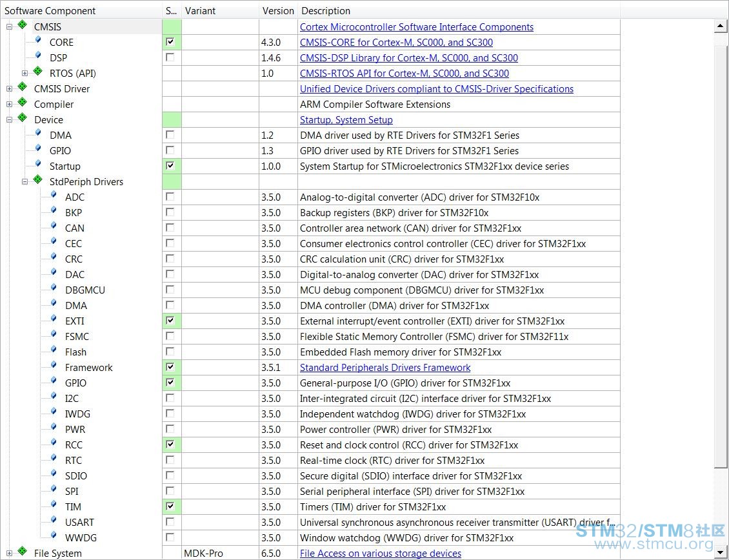This screenshot has width=729, height=560.
Task: Click the blue diamond icon beside BKP
Action: click(54, 210)
